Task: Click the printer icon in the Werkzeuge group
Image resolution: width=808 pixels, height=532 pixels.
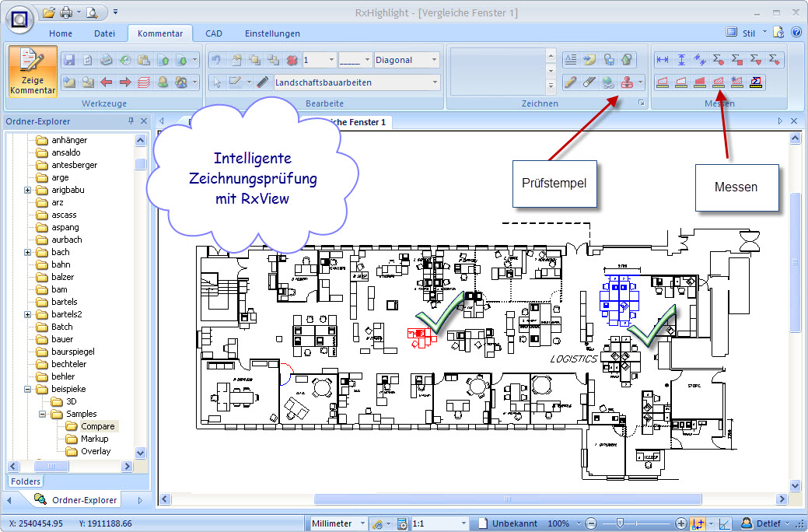Action: (x=107, y=61)
